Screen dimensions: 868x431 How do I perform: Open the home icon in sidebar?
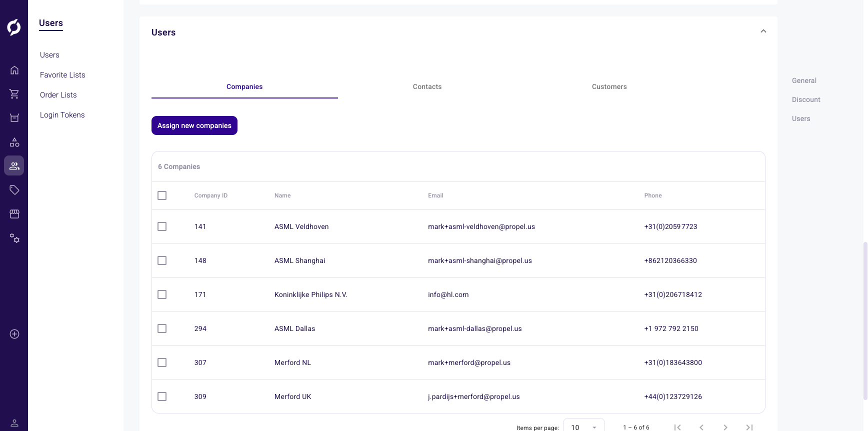click(14, 70)
